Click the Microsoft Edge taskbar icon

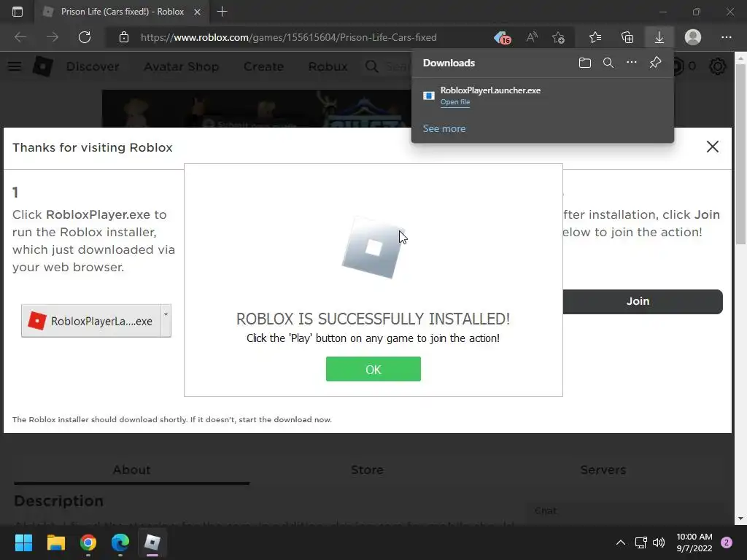pyautogui.click(x=120, y=542)
